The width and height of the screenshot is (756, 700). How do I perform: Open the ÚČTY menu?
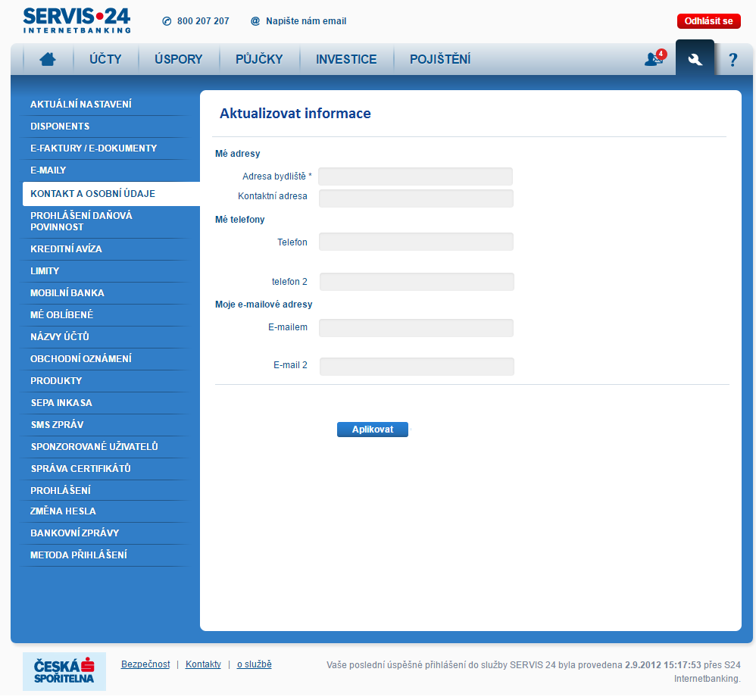pyautogui.click(x=105, y=59)
